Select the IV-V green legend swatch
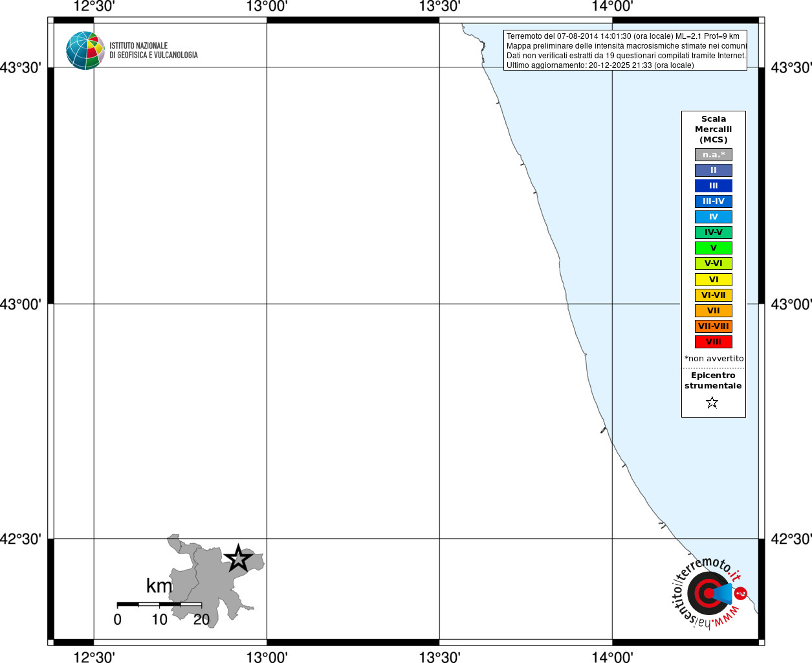Screen dimensions: 812x663 [714, 232]
